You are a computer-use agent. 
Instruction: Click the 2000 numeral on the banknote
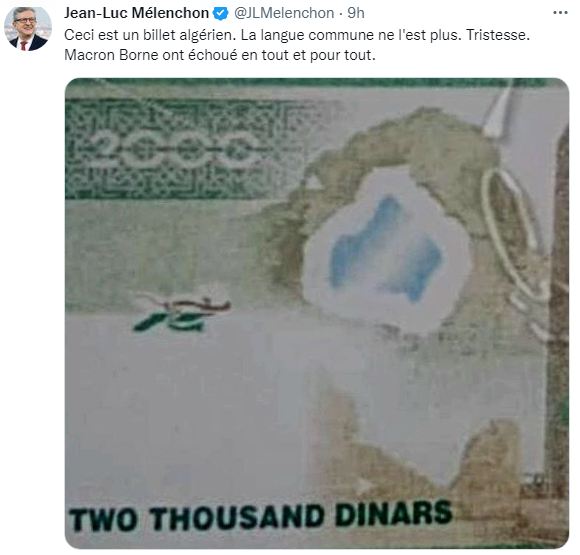tap(172, 150)
